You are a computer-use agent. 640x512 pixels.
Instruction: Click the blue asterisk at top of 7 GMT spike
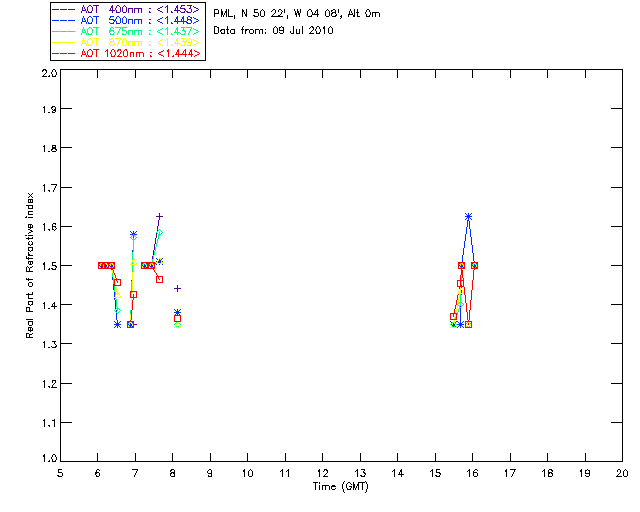pos(133,234)
